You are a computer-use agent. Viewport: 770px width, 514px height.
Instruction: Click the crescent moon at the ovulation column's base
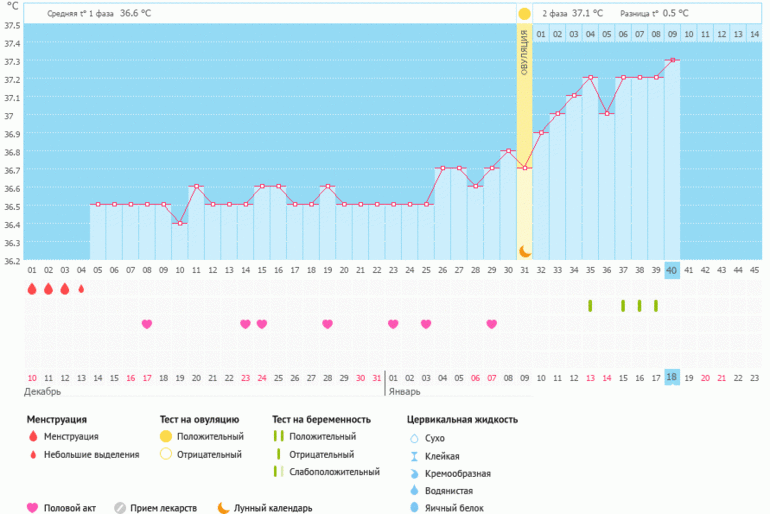pos(524,251)
